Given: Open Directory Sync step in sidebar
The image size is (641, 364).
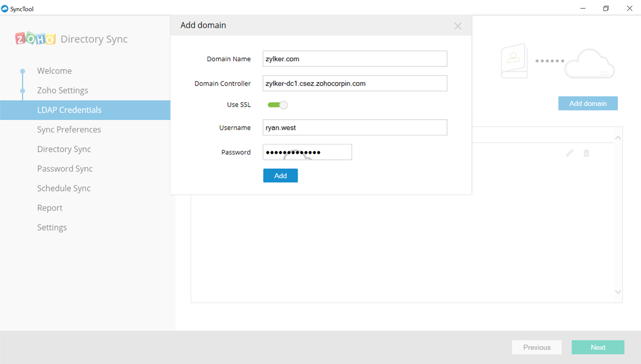Looking at the screenshot, I should [x=64, y=149].
